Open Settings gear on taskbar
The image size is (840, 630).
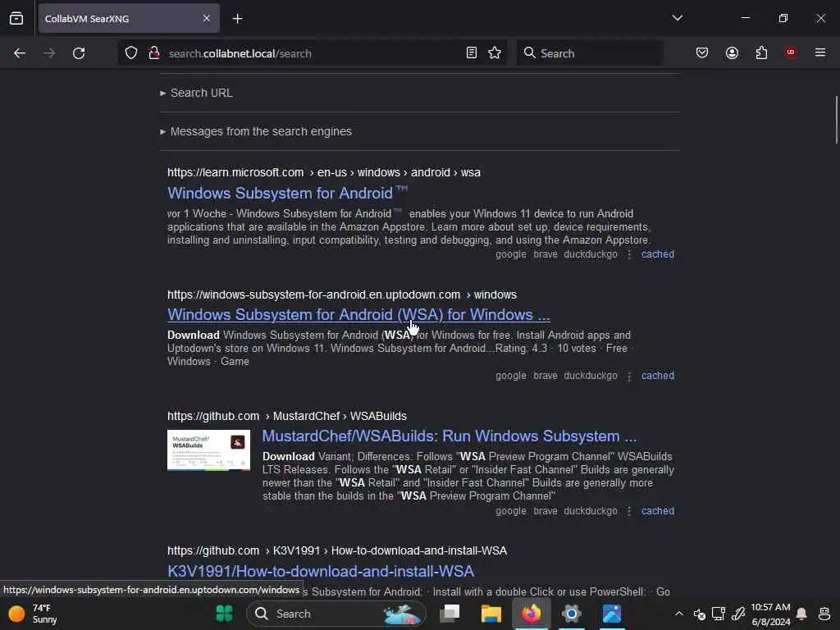pos(572,614)
